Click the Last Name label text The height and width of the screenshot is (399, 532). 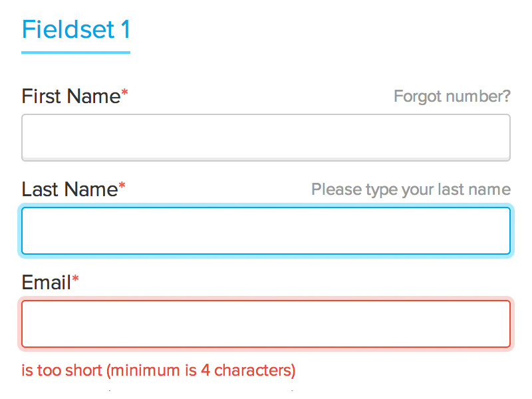click(69, 190)
